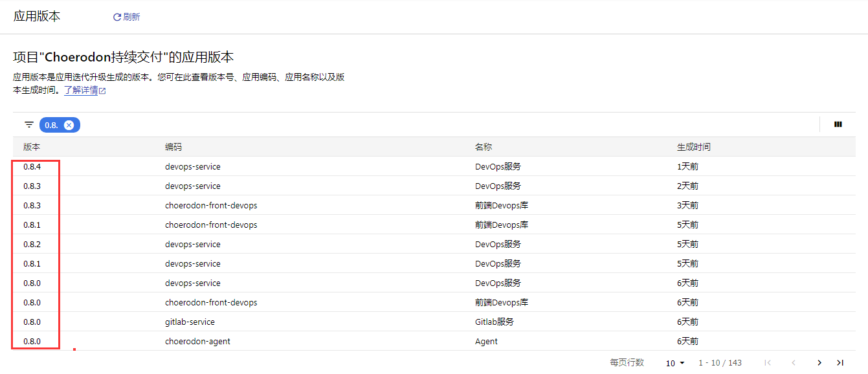
Task: Go to the previous page
Action: (794, 363)
